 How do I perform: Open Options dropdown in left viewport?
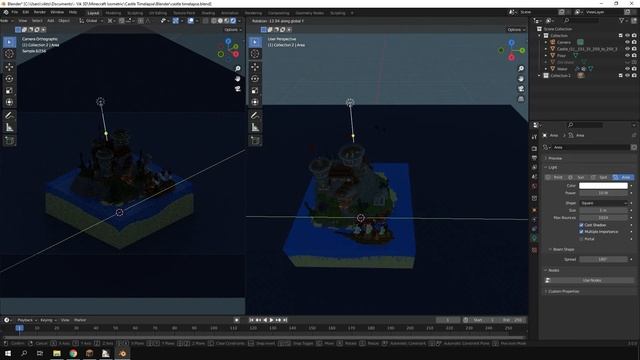click(232, 30)
